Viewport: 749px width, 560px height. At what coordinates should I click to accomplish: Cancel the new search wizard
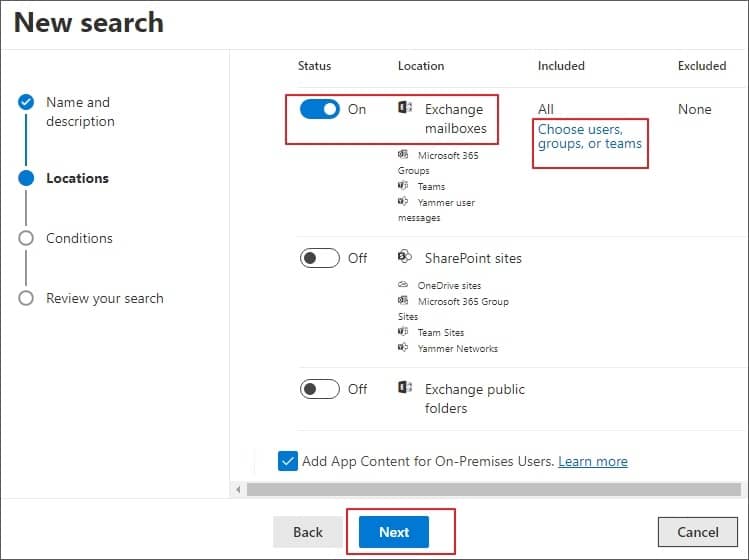(x=697, y=532)
